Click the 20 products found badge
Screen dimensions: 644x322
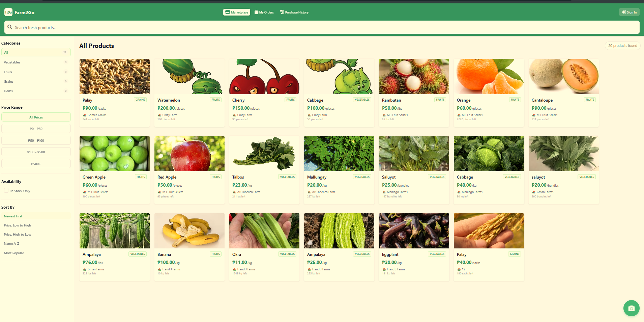[622, 46]
